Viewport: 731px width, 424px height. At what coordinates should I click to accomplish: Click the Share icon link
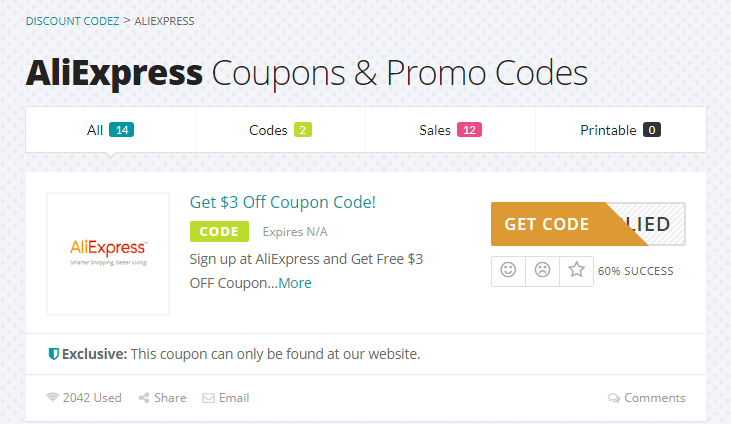pyautogui.click(x=145, y=398)
